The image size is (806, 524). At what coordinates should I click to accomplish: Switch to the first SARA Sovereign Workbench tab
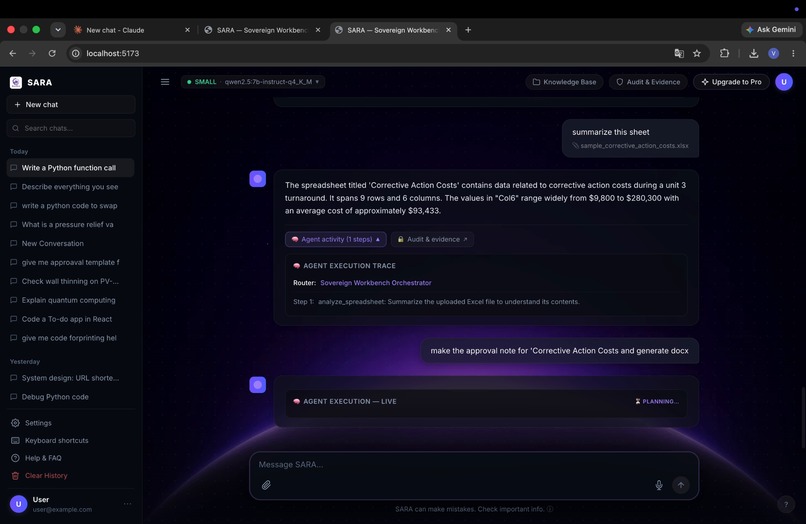click(261, 30)
